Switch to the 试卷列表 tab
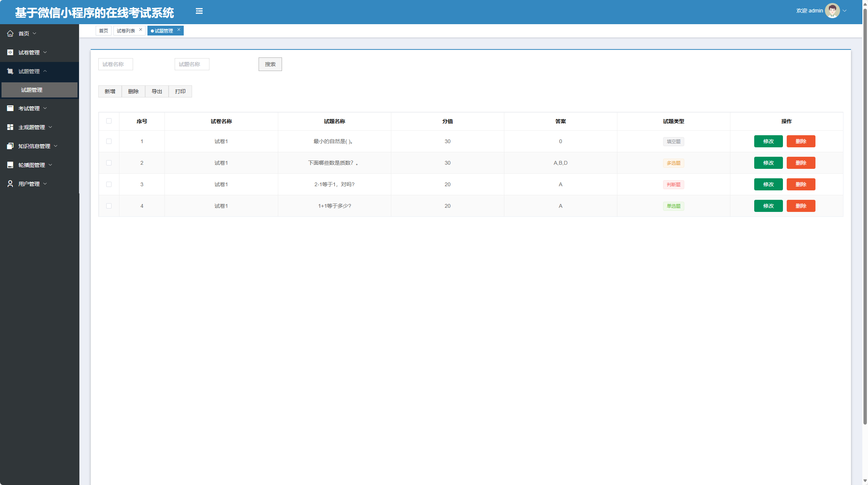 pos(126,31)
